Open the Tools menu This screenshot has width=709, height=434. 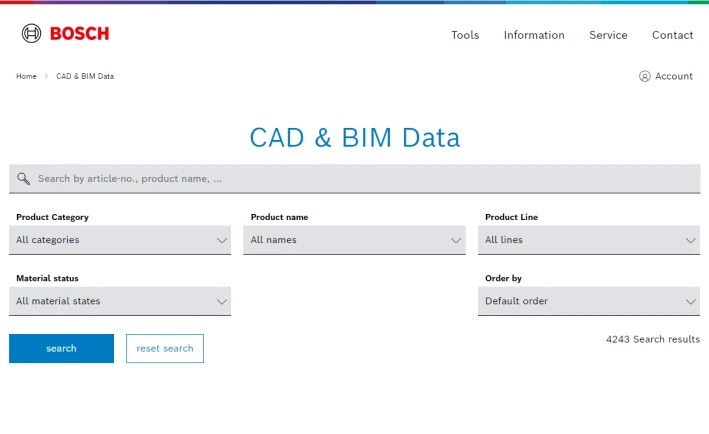click(x=465, y=35)
